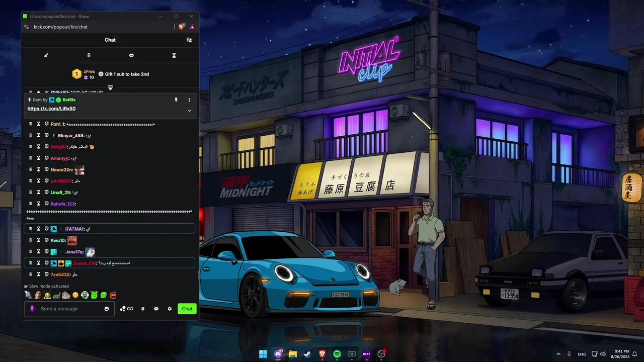Click the shield icon next to yAHMED7

46,180
